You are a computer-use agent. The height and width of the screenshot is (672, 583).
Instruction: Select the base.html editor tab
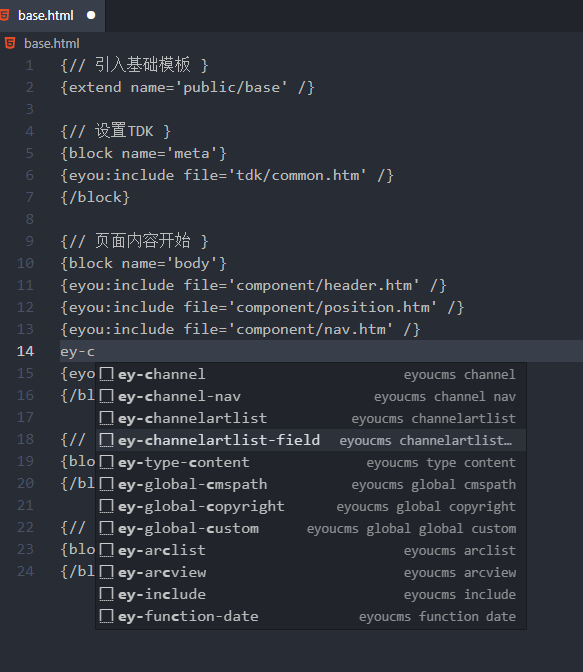click(52, 16)
